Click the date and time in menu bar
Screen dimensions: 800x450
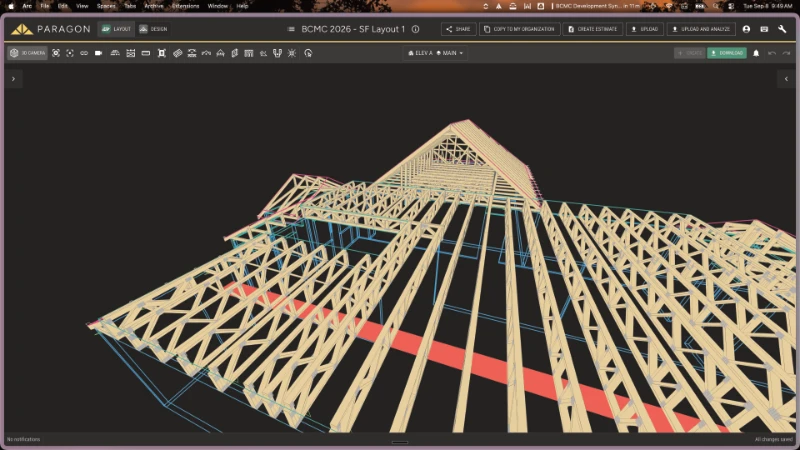tap(768, 6)
